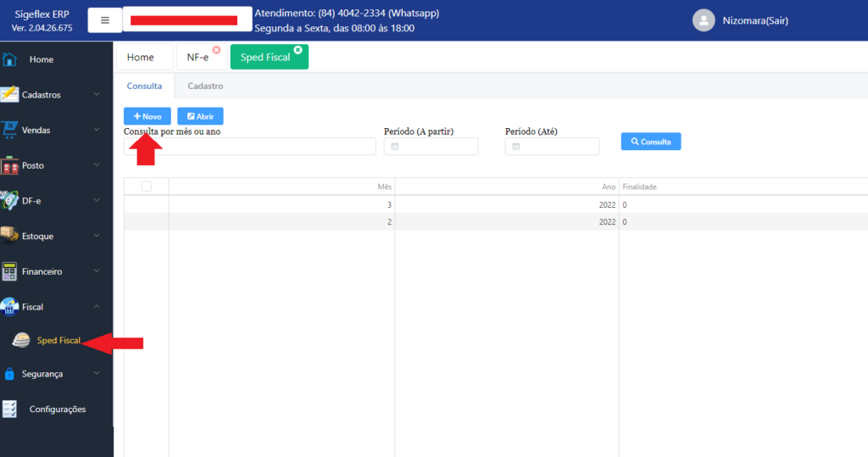Click the user avatar icon
Image resolution: width=868 pixels, height=457 pixels.
click(x=704, y=20)
